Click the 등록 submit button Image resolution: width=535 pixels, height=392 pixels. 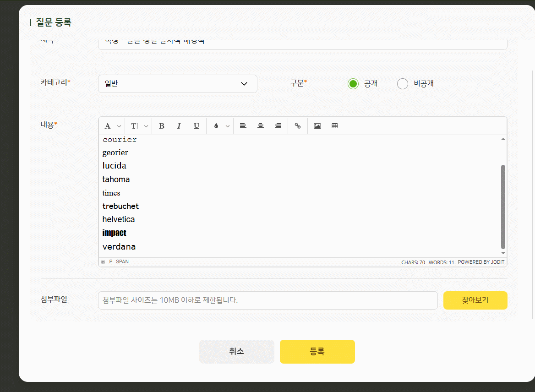(x=317, y=352)
